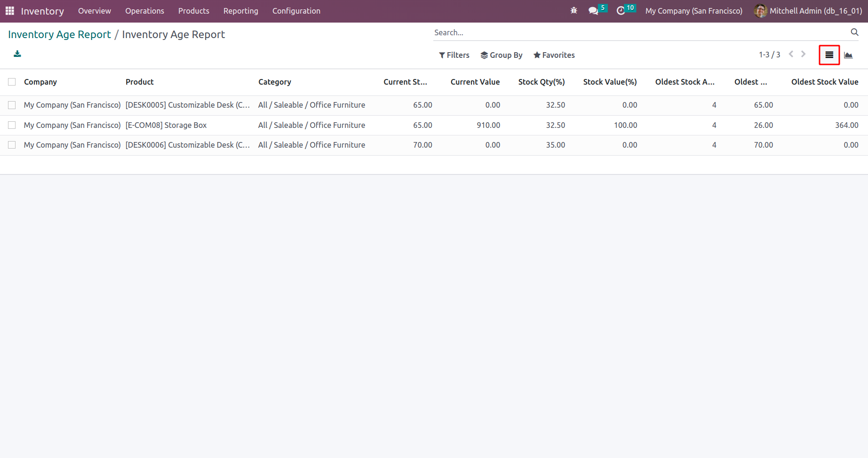Select all rows with header checkbox
868x458 pixels.
(12, 82)
